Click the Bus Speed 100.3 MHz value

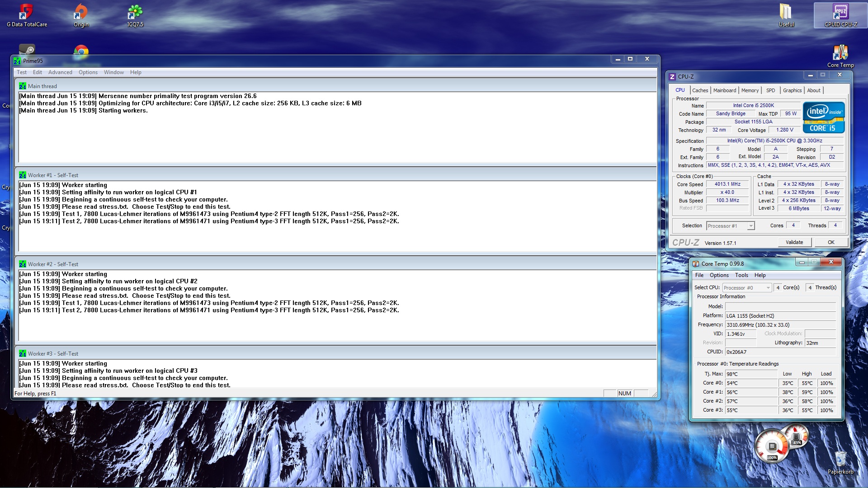click(727, 201)
